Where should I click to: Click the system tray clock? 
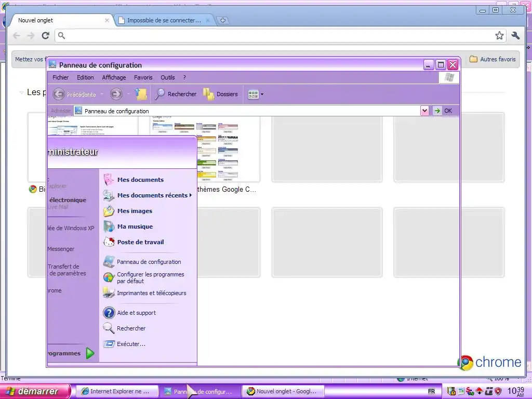(516, 392)
